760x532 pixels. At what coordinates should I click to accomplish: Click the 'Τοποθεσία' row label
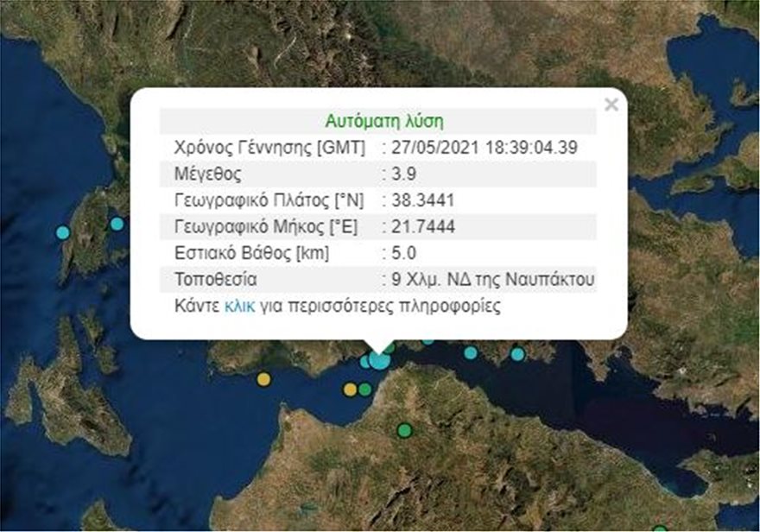tap(215, 280)
